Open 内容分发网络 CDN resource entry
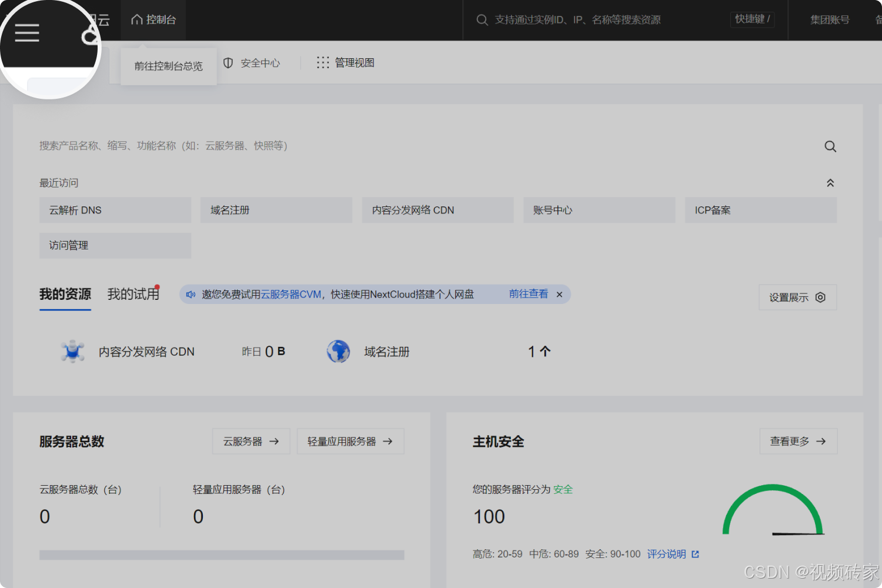The image size is (882, 588). pyautogui.click(x=146, y=352)
